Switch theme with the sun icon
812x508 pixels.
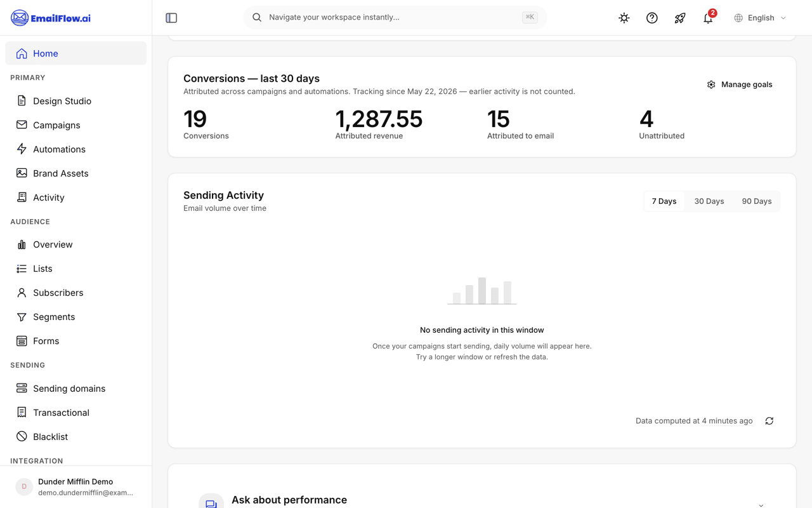click(x=624, y=18)
